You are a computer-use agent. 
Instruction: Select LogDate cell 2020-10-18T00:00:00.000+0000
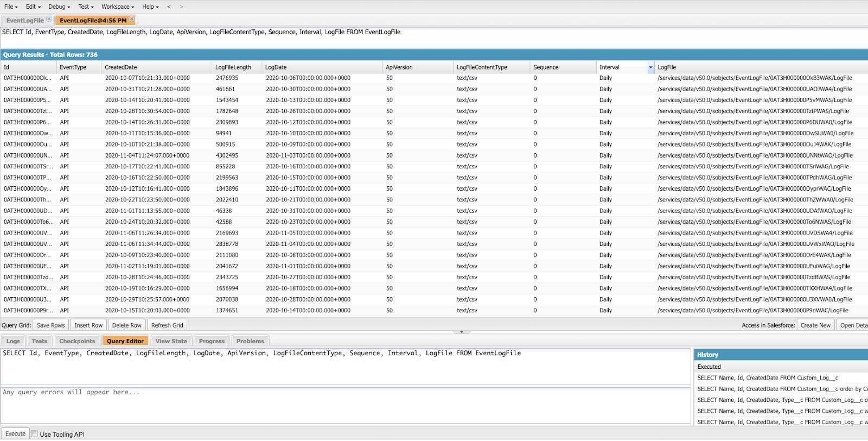(x=322, y=288)
